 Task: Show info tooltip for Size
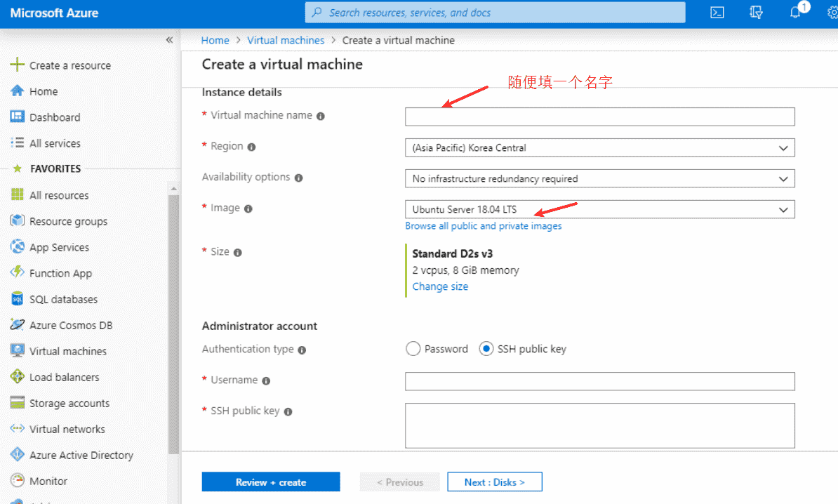[238, 252]
